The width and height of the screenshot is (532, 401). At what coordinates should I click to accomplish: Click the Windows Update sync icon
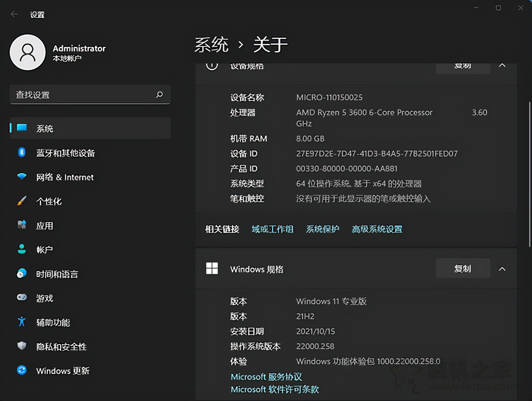coord(22,370)
